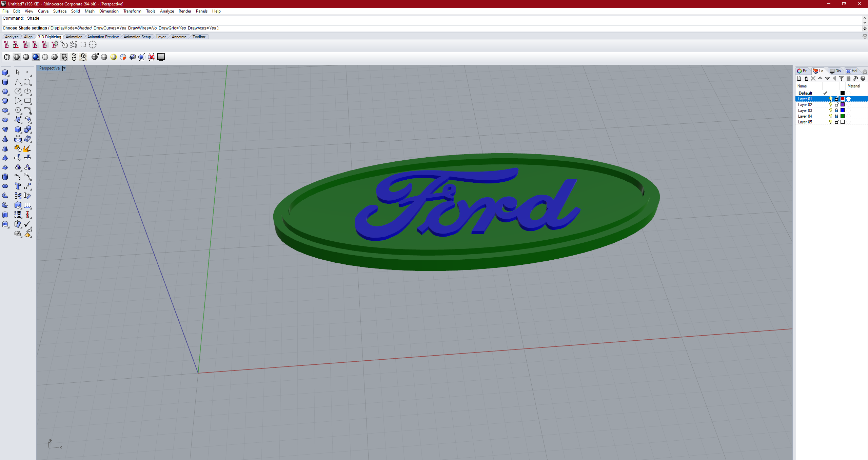Viewport: 868px width, 460px height.
Task: Click the layer filter funnel icon
Action: pyautogui.click(x=841, y=78)
